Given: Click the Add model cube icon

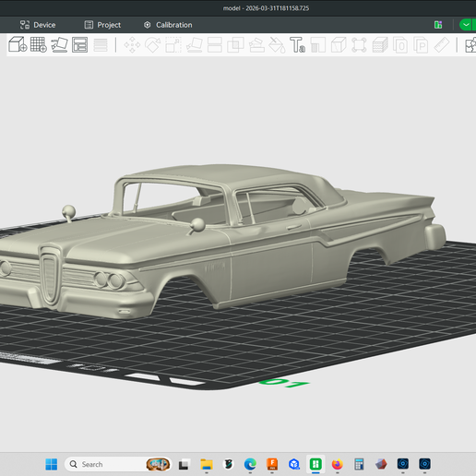Looking at the screenshot, I should tap(18, 44).
